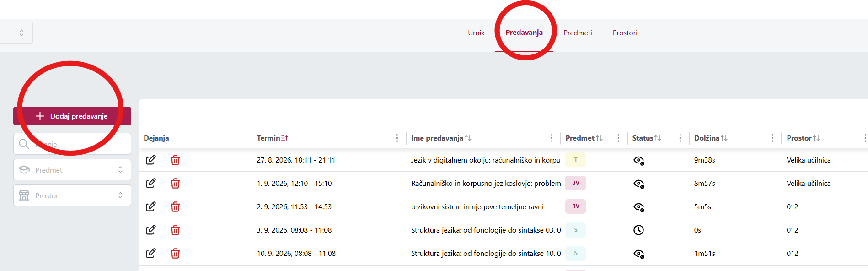This screenshot has width=868, height=271.
Task: Select 'Jezikovni sistem in njegove temeljne ravni'
Action: coord(477,206)
